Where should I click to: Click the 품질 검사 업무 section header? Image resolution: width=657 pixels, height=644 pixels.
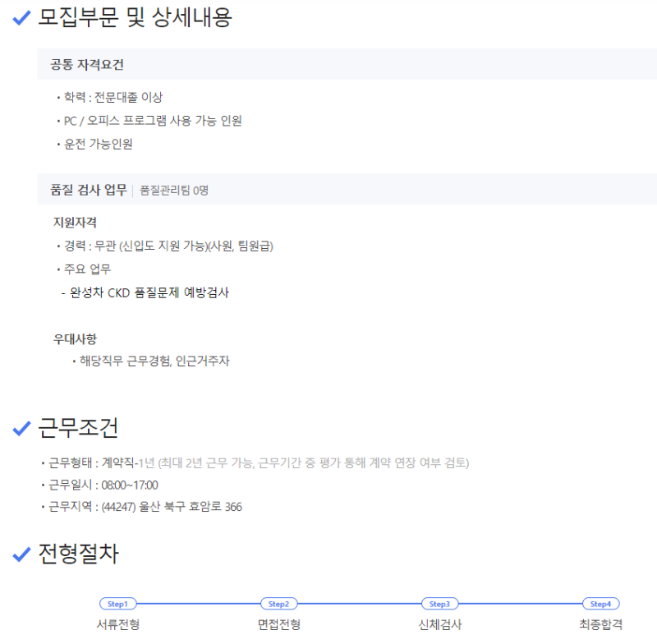(x=89, y=190)
